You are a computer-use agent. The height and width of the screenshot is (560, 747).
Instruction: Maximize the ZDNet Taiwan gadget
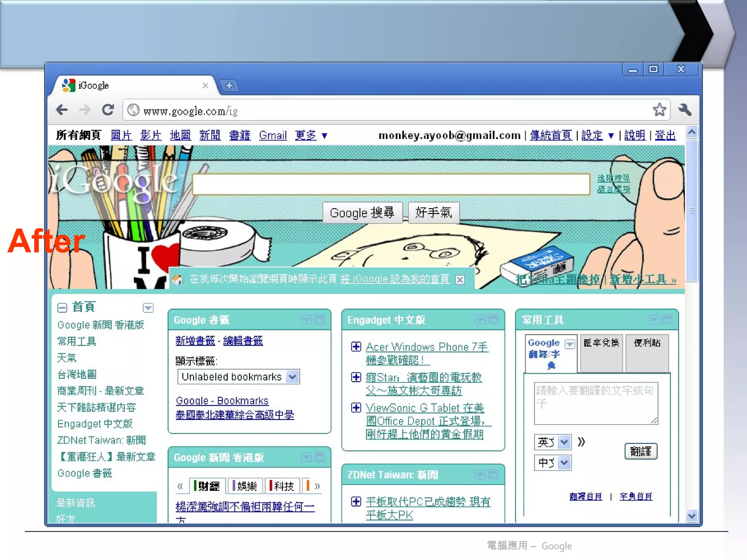click(493, 474)
